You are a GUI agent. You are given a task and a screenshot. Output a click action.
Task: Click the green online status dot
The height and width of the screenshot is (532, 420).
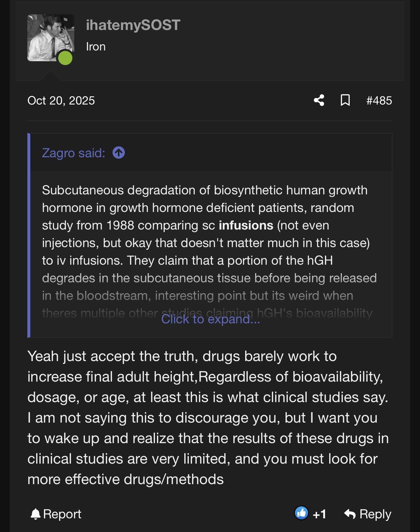coord(65,58)
